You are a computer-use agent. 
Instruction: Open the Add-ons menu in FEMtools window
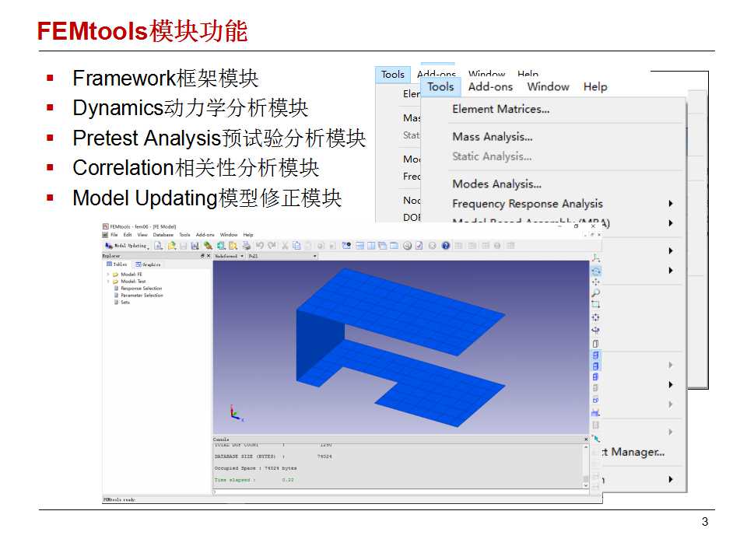tap(205, 235)
